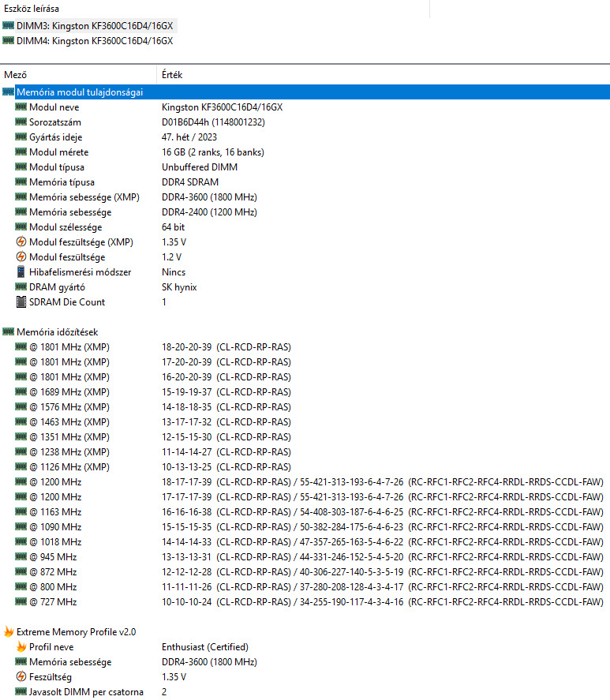This screenshot has height=700, width=610.
Task: Click the @ 945 MHz row icon
Action: point(21,556)
